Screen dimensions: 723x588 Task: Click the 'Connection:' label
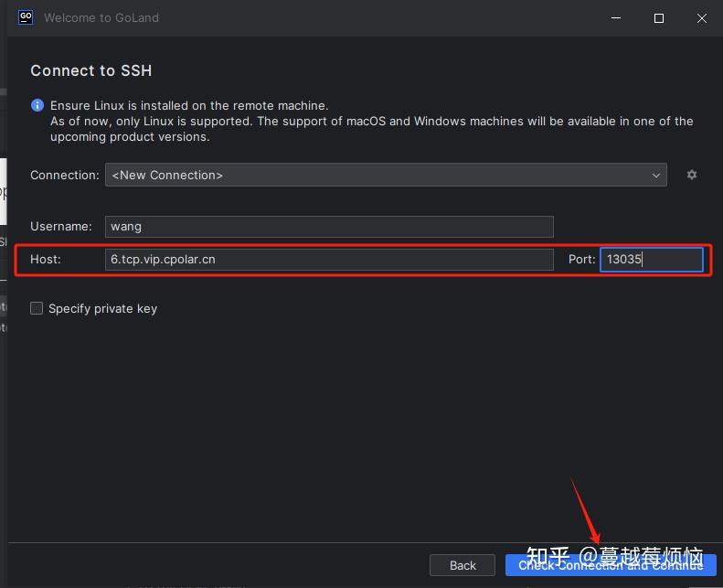coord(65,176)
